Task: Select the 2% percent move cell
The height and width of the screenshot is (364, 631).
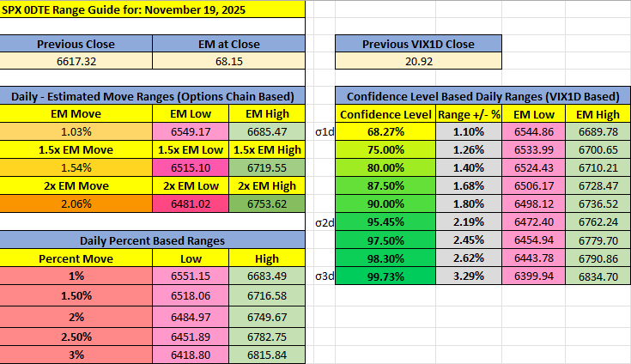Action: (x=76, y=317)
